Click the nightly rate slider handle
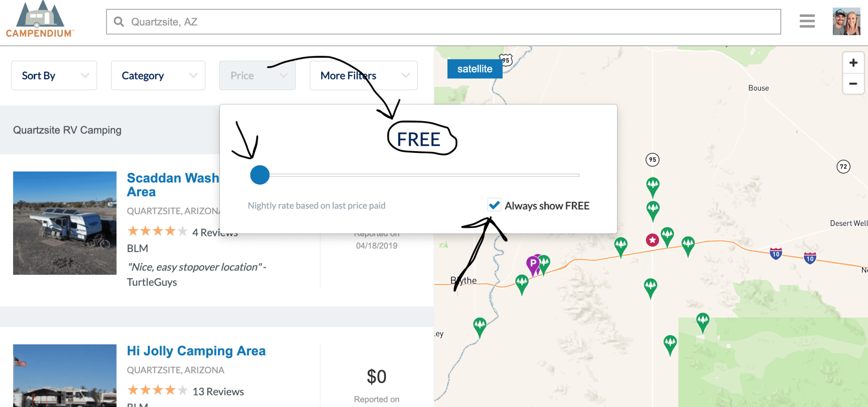The image size is (868, 407). coord(260,175)
